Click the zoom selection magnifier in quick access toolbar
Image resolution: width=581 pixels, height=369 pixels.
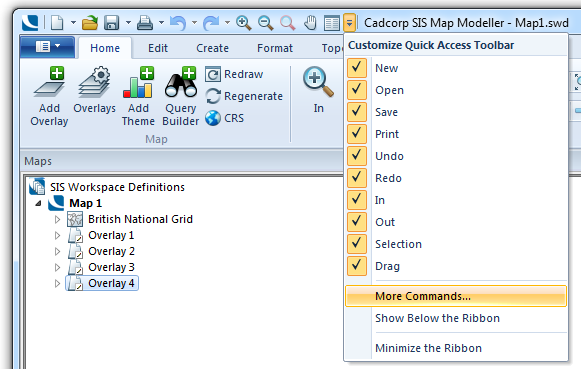(x=288, y=23)
